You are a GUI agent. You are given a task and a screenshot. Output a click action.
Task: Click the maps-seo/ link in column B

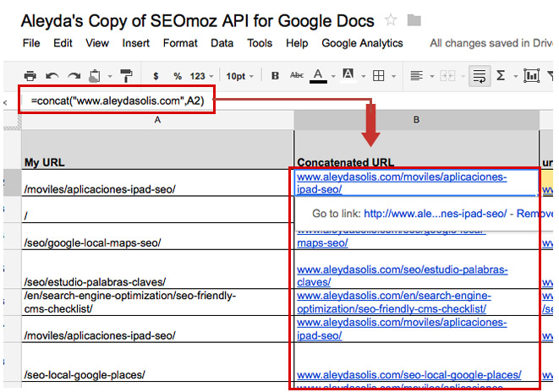coord(322,243)
